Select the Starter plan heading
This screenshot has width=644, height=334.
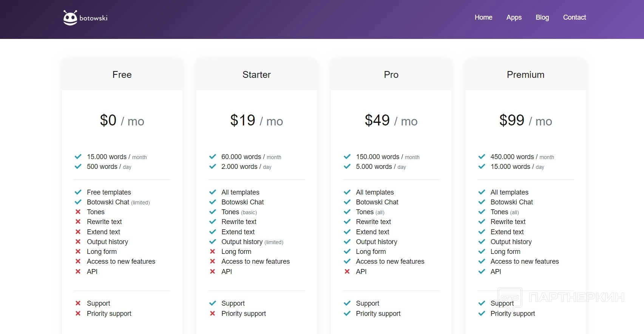pos(256,75)
